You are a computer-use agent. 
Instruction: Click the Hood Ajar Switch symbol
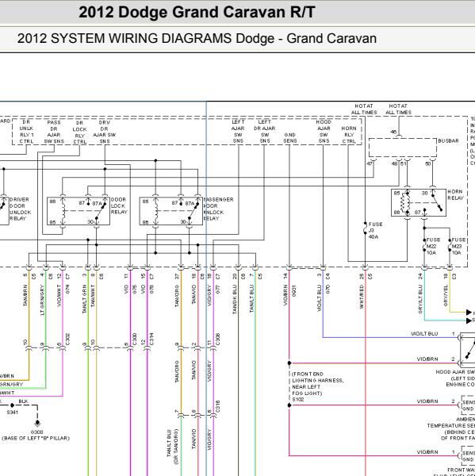[467, 350]
